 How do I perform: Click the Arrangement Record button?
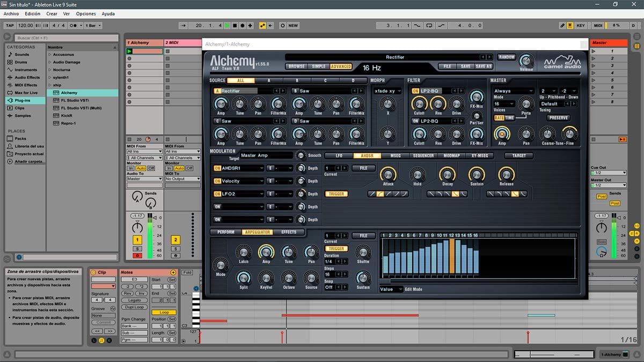[243, 25]
